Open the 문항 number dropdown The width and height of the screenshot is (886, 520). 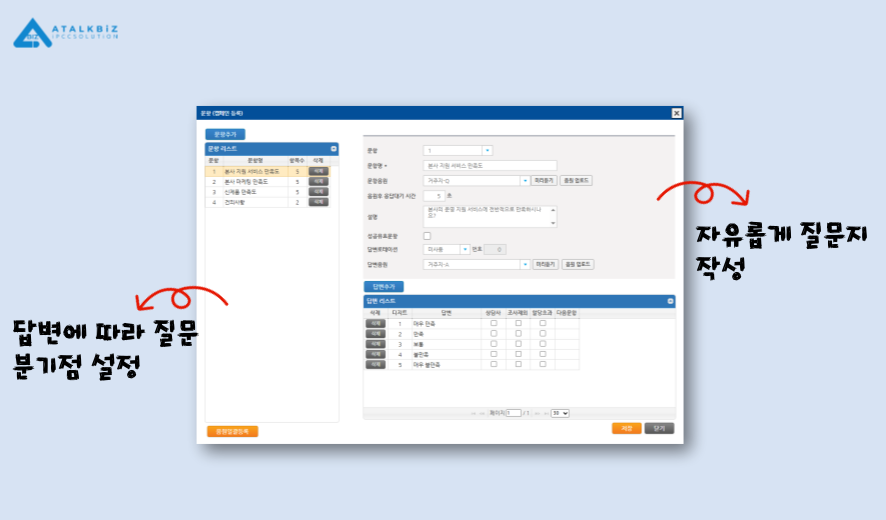click(488, 150)
